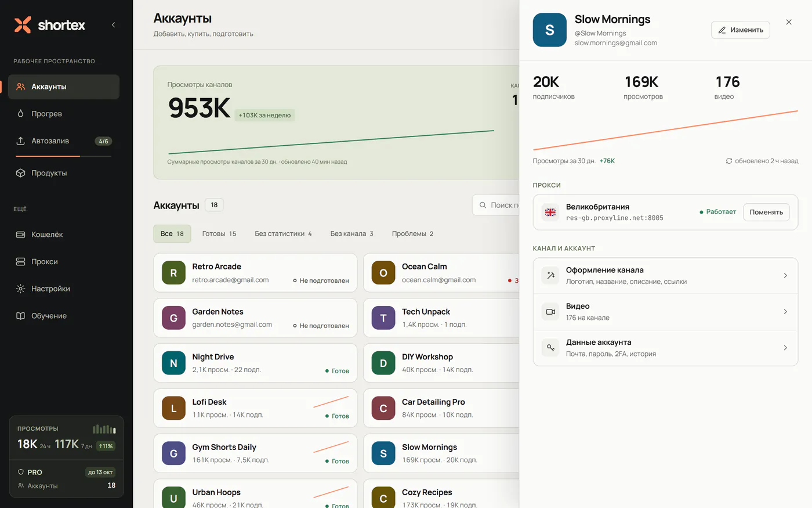812x508 pixels.
Task: Click the Прокси server icon
Action: pyautogui.click(x=20, y=262)
